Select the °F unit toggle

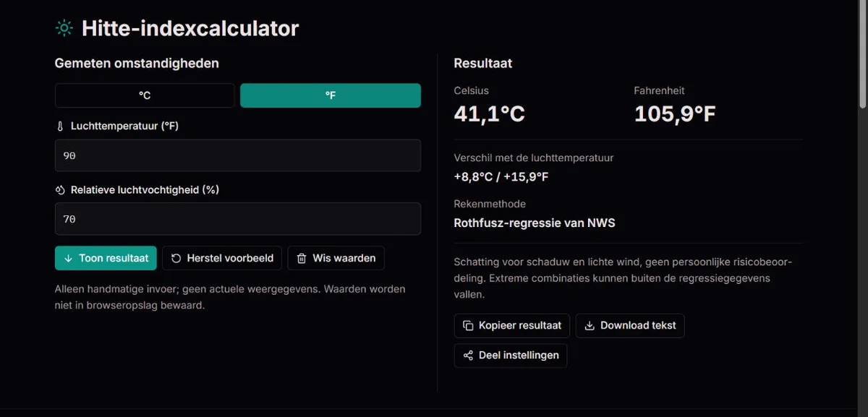tap(331, 95)
